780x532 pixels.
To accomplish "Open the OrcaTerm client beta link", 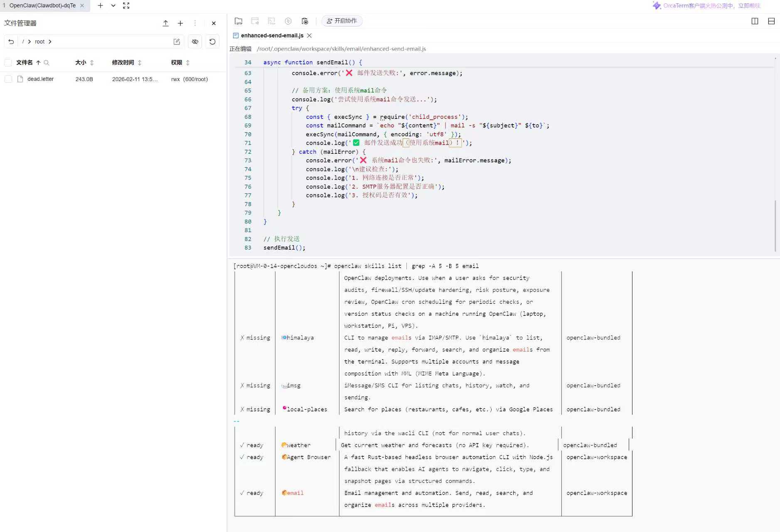I will tap(711, 5).
